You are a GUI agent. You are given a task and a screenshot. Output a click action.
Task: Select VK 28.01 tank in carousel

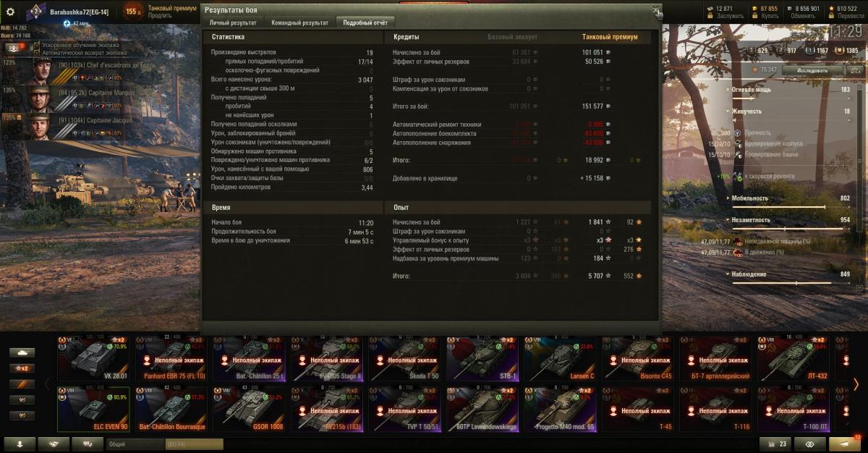point(93,358)
